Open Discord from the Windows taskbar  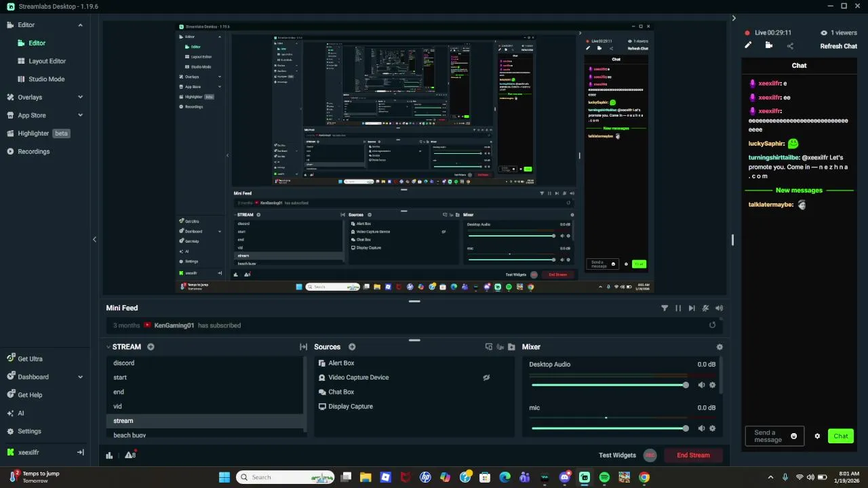coord(565,477)
